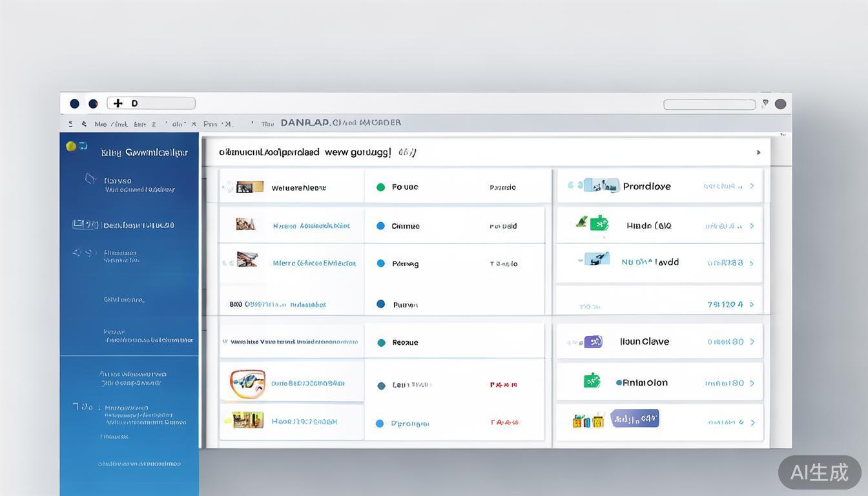Click the search field in the top right
The width and height of the screenshot is (868, 496).
tap(709, 105)
